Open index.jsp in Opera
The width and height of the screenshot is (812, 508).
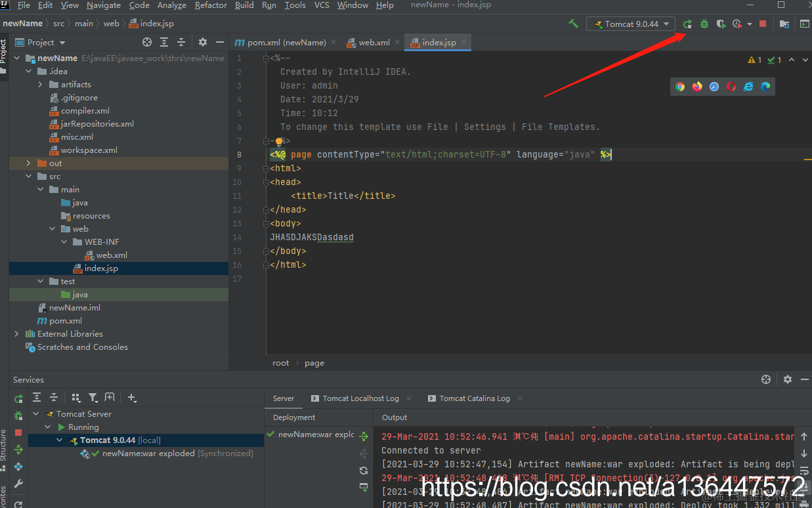click(x=731, y=87)
